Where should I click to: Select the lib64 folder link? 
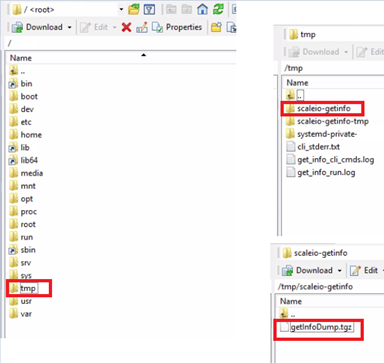tap(23, 160)
